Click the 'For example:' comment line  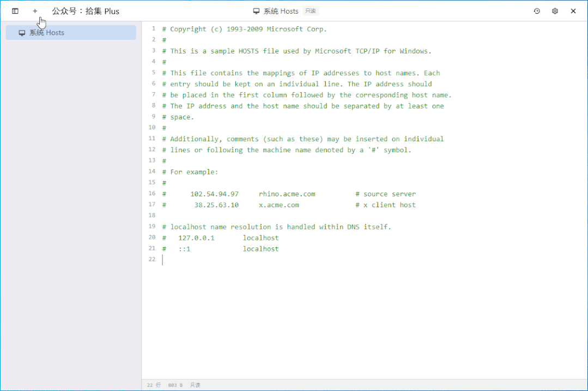click(x=190, y=172)
